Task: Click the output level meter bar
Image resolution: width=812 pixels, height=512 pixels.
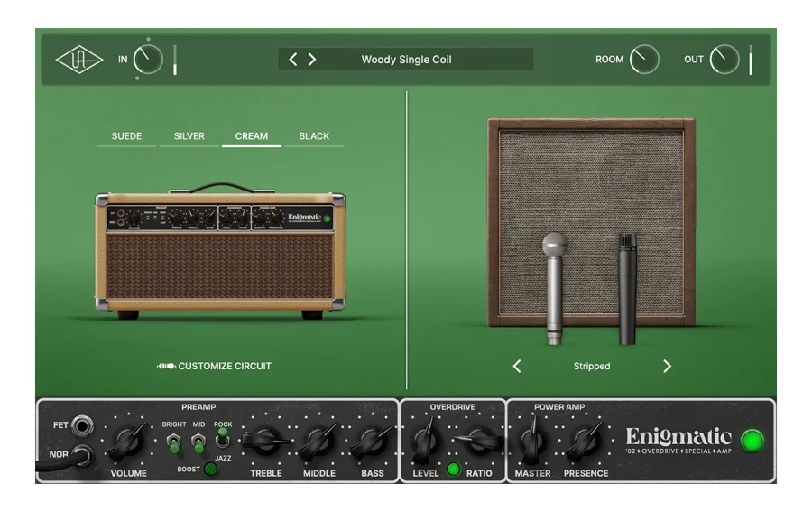Action: click(751, 61)
